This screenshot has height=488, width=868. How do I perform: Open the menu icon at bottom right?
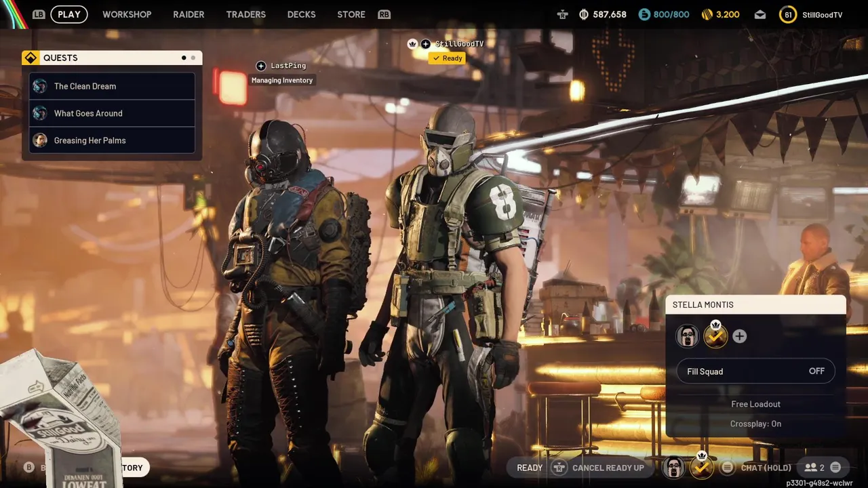835,468
